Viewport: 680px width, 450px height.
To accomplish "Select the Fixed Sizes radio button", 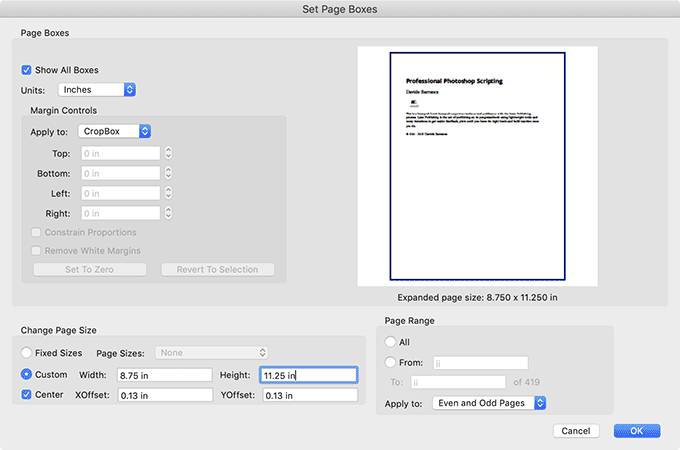I will [x=26, y=353].
